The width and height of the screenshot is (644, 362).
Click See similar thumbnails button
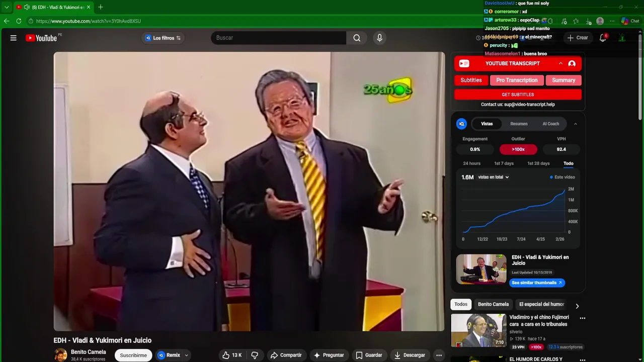coord(537,283)
